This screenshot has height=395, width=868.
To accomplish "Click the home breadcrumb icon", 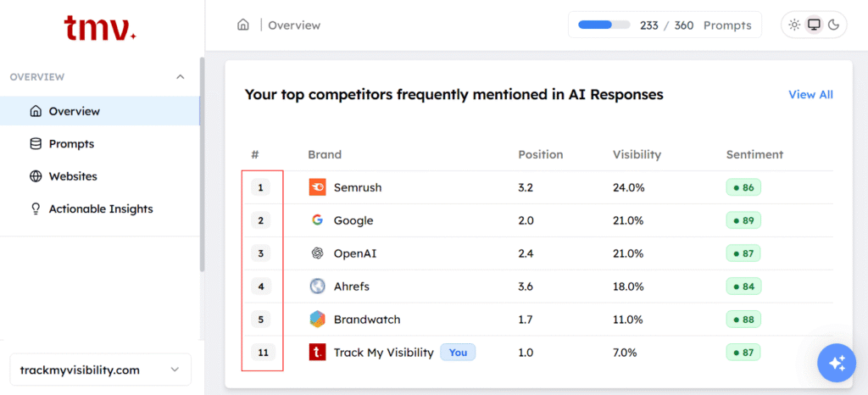I will coord(243,25).
